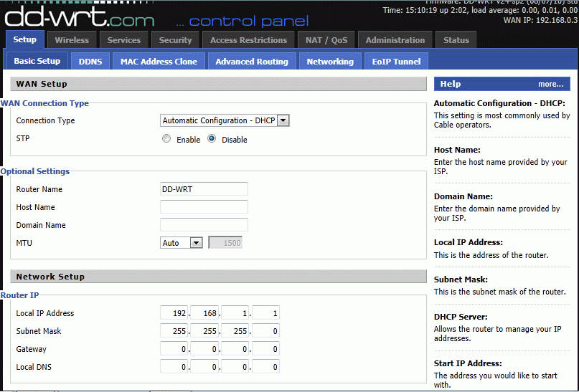Click the Domain Name input field
The image size is (579, 392).
tap(204, 224)
